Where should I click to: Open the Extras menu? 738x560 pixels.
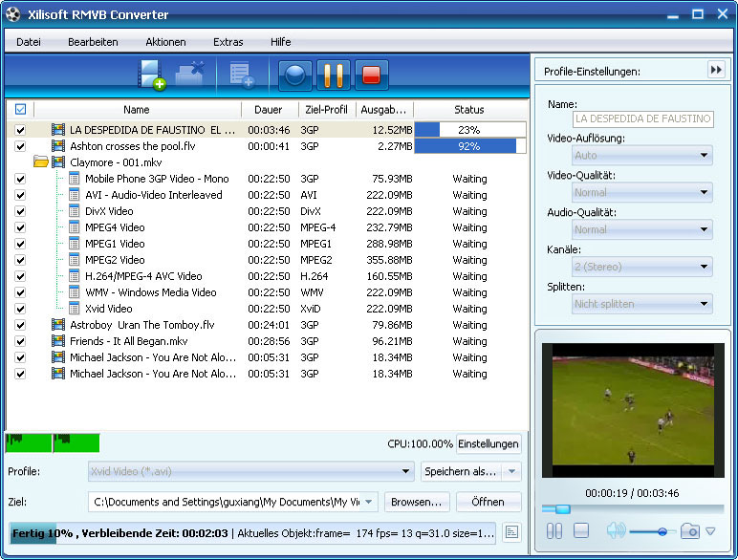228,42
